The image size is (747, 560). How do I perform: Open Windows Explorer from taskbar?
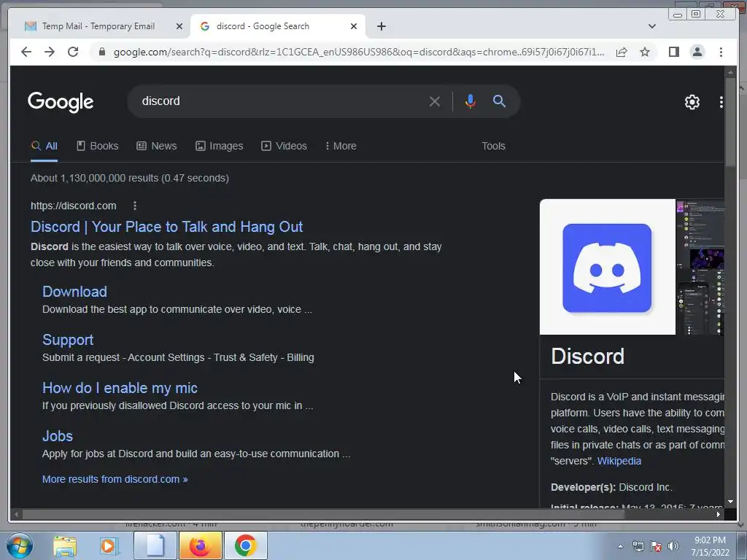pyautogui.click(x=65, y=545)
